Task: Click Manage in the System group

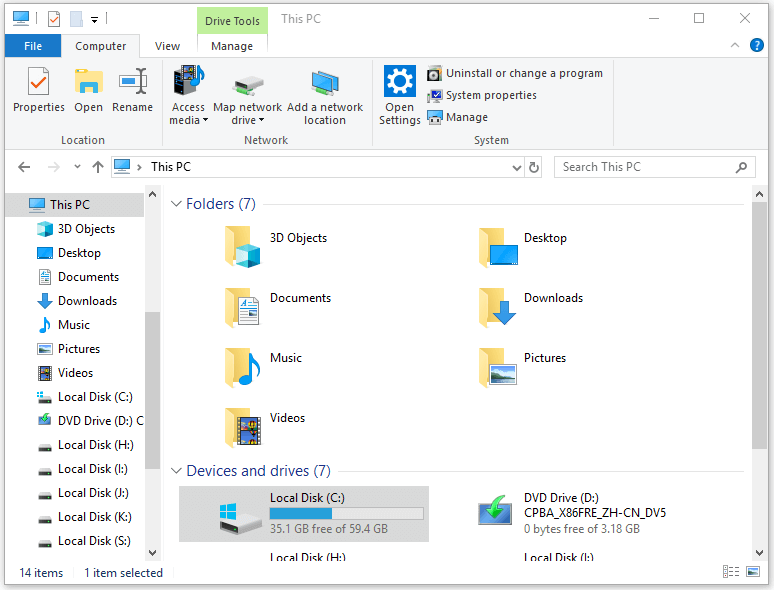Action: point(458,118)
